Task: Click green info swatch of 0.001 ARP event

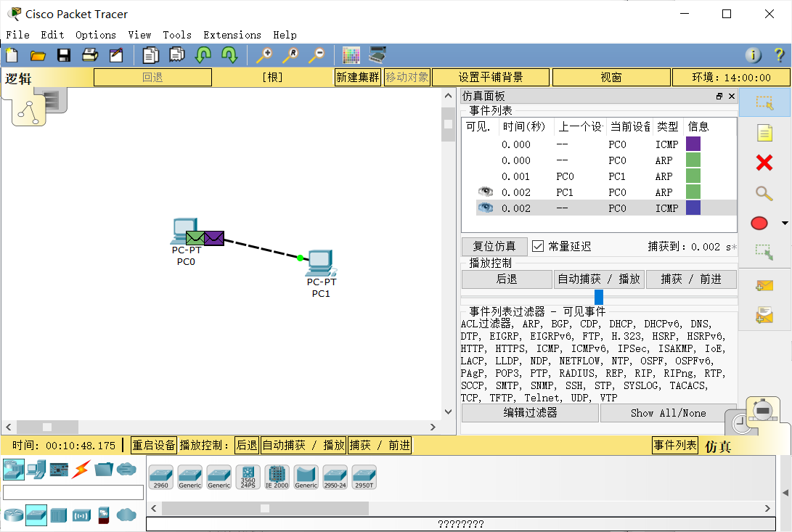Action: [x=693, y=176]
